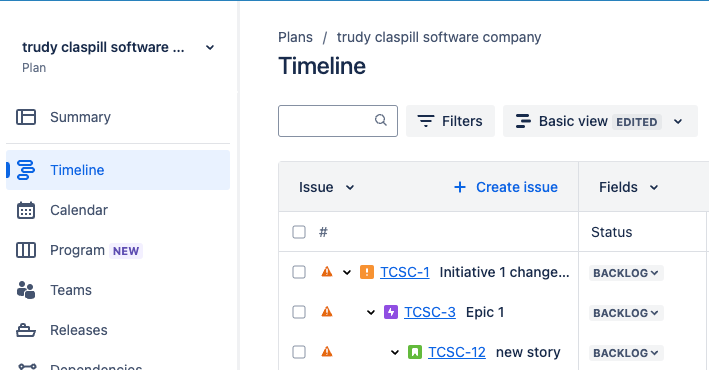The width and height of the screenshot is (709, 370).
Task: Check the TCSC-12 row checkbox
Action: 299,352
